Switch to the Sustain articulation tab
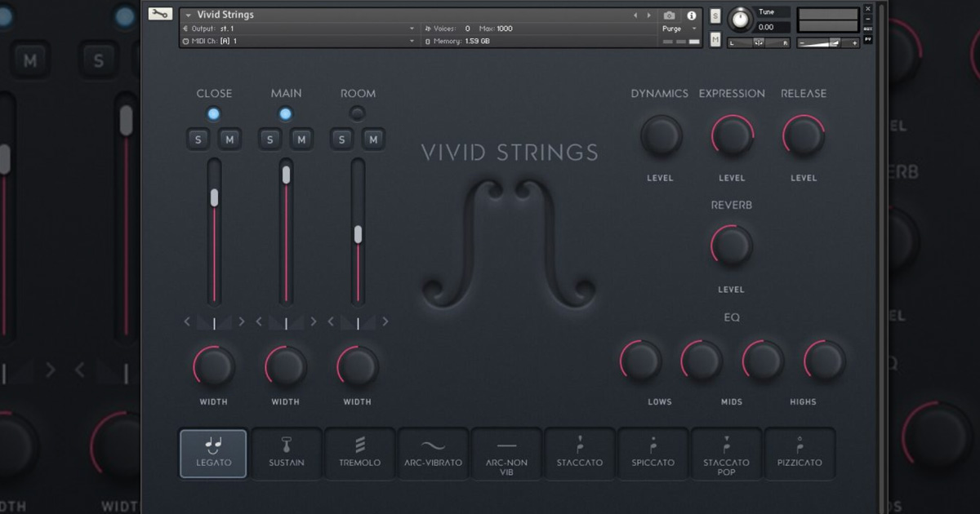980x514 pixels. click(x=286, y=454)
